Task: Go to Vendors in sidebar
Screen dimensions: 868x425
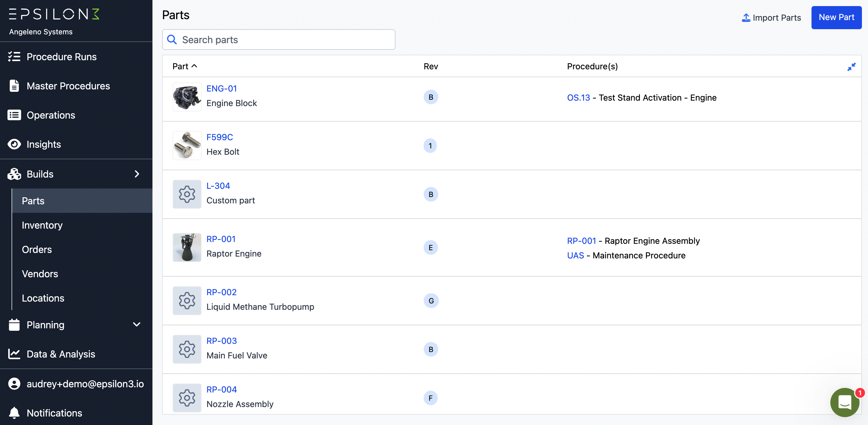Action: coord(40,274)
